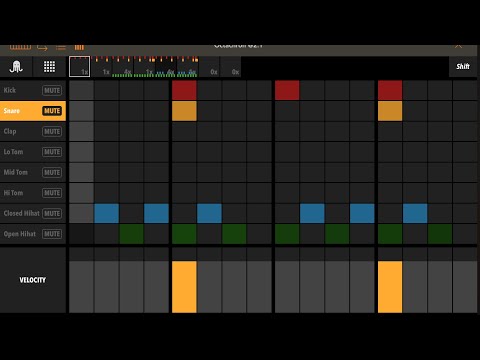This screenshot has height=360, width=480.
Task: Turn off Open Hihat step 7 green cell
Action: [234, 234]
